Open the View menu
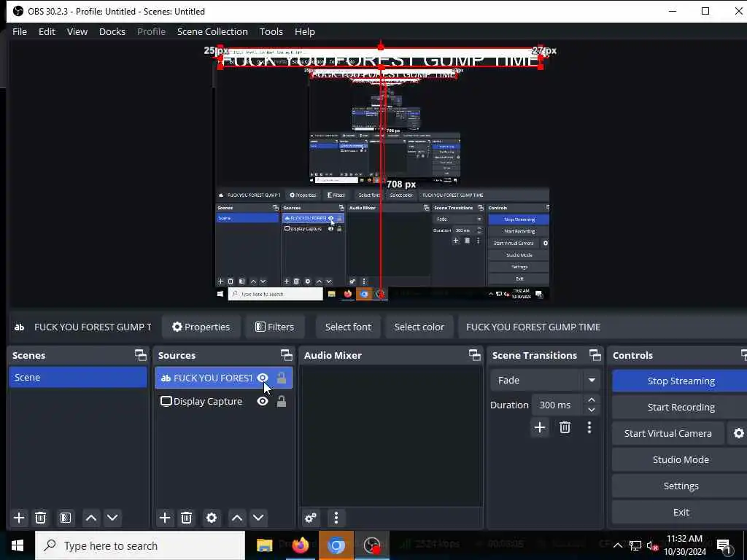 tap(77, 31)
